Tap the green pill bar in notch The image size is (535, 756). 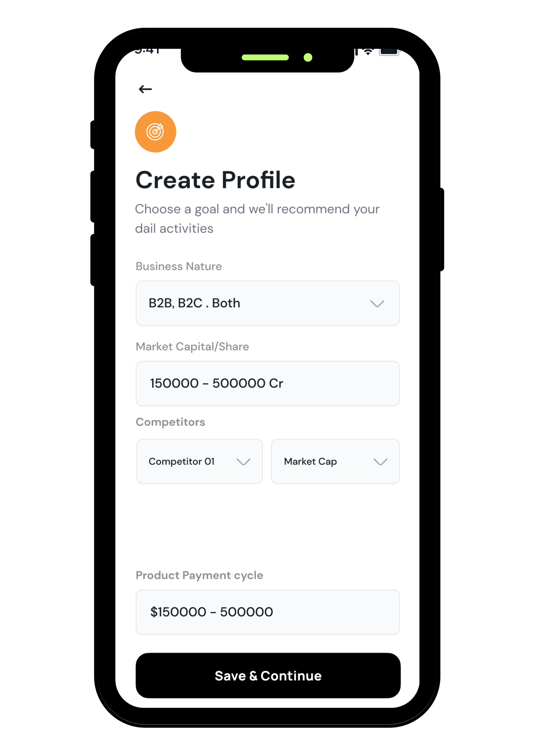pos(265,57)
